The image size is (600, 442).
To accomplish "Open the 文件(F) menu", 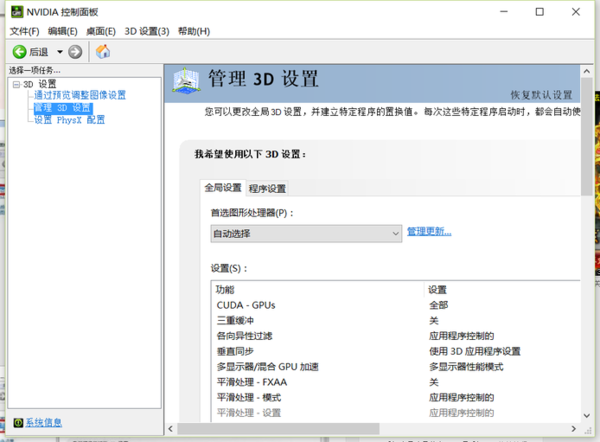I will click(x=24, y=31).
